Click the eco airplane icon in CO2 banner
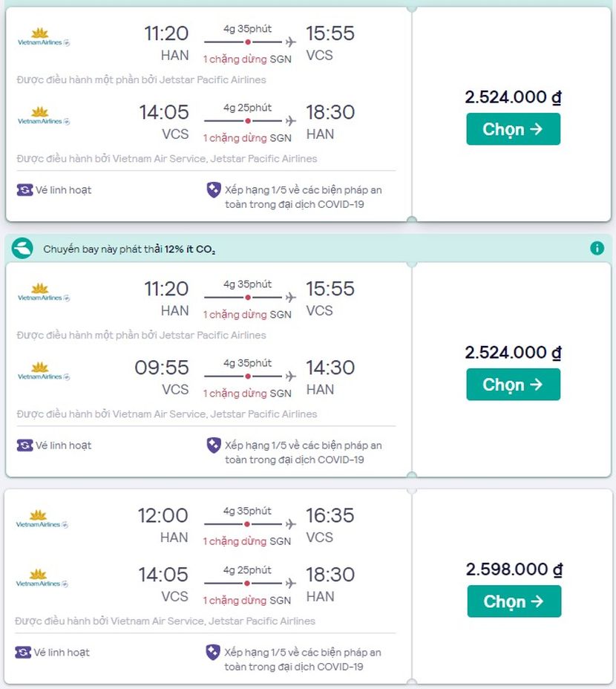 click(x=22, y=248)
